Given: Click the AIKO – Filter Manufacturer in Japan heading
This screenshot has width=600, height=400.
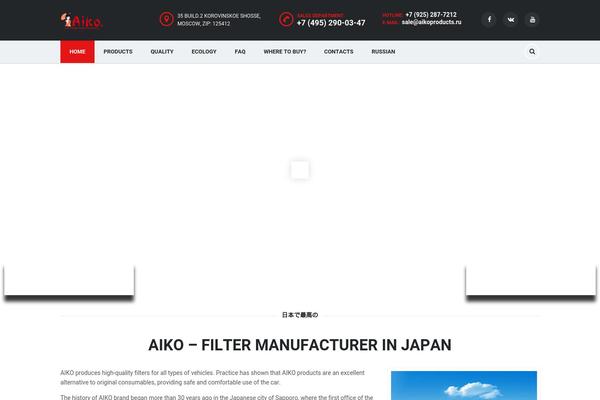Looking at the screenshot, I should tap(300, 345).
